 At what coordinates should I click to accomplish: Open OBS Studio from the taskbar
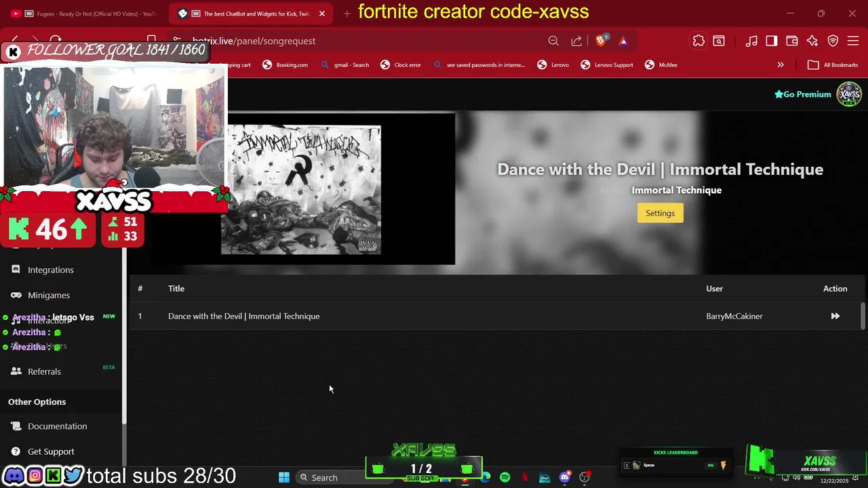point(585,477)
